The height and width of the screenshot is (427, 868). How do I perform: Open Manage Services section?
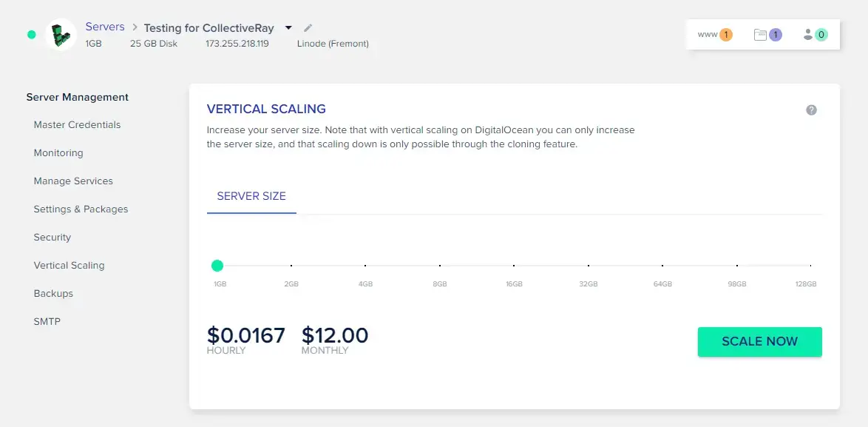click(x=73, y=181)
